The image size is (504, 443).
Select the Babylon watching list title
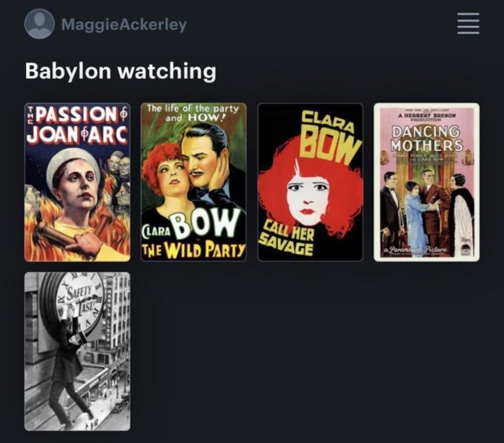(120, 70)
